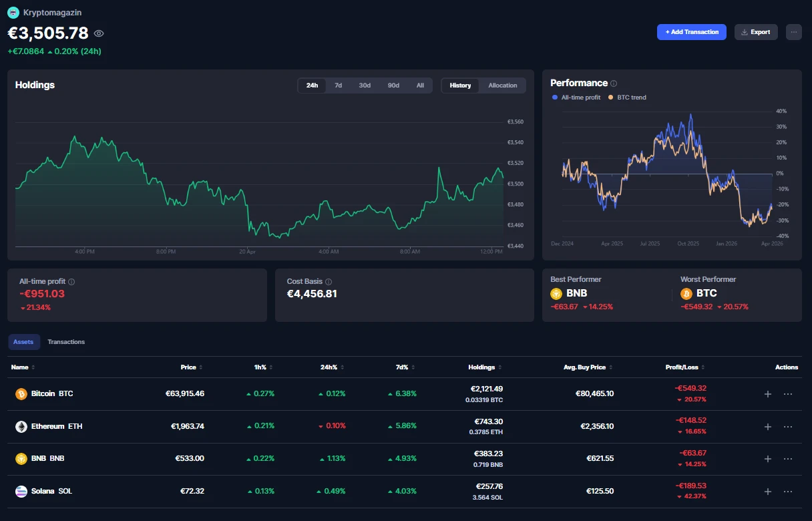Open the portfolio more options menu
This screenshot has width=812, height=521.
click(793, 32)
